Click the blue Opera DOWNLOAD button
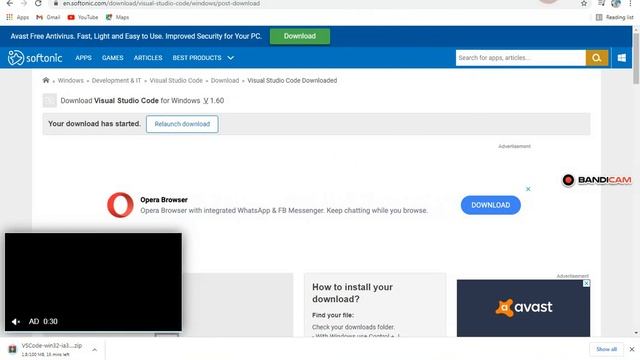Image resolution: width=640 pixels, height=360 pixels. click(491, 205)
